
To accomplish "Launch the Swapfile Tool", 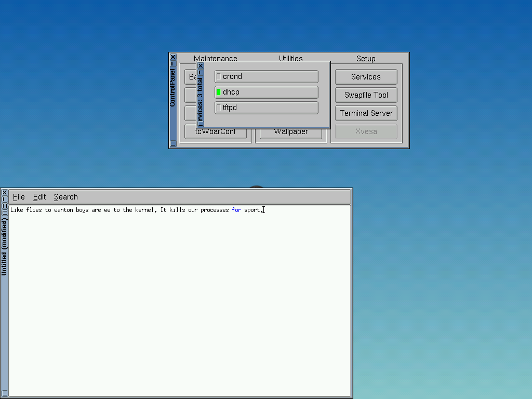I will point(366,96).
